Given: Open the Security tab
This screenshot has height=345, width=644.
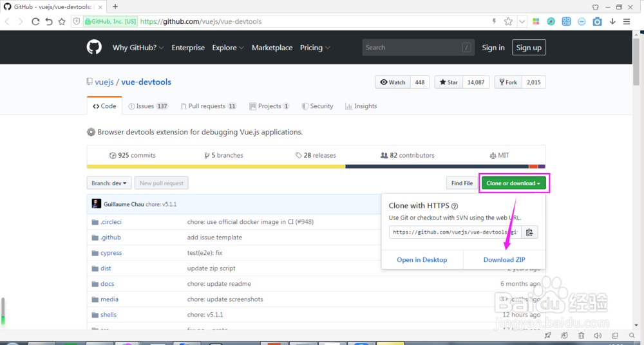Looking at the screenshot, I should [317, 106].
